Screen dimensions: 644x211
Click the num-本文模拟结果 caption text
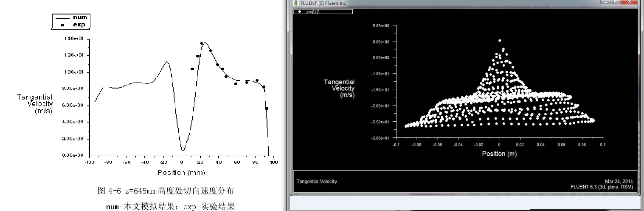pyautogui.click(x=170, y=206)
